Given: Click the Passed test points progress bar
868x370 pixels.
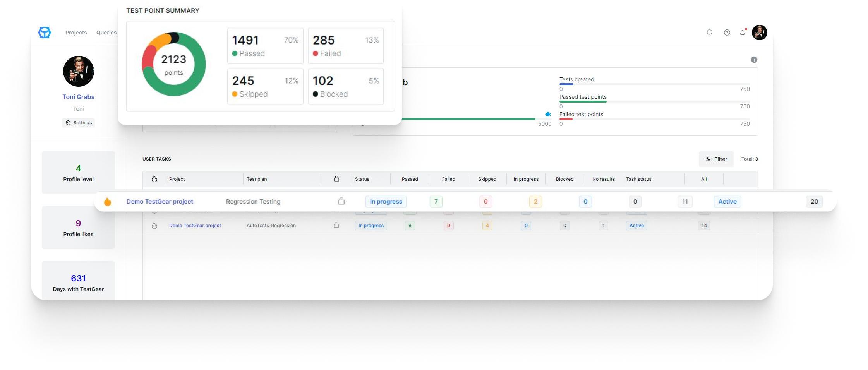Looking at the screenshot, I should [x=654, y=101].
